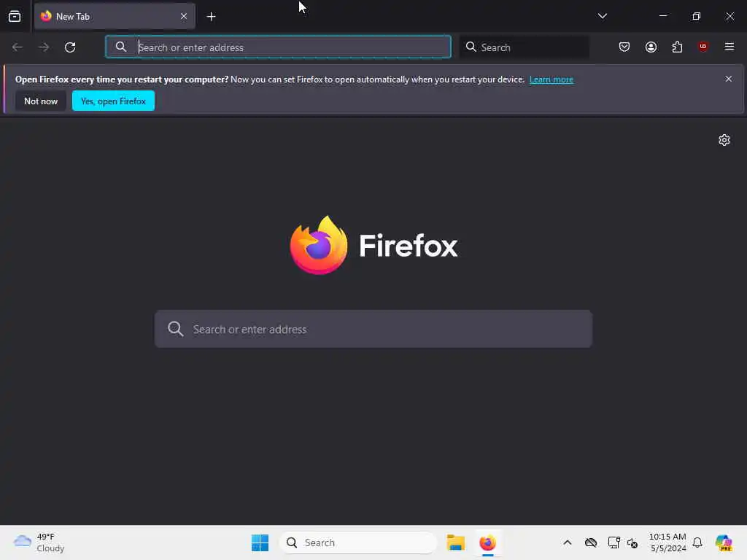Switch to the New Tab tab

(115, 16)
